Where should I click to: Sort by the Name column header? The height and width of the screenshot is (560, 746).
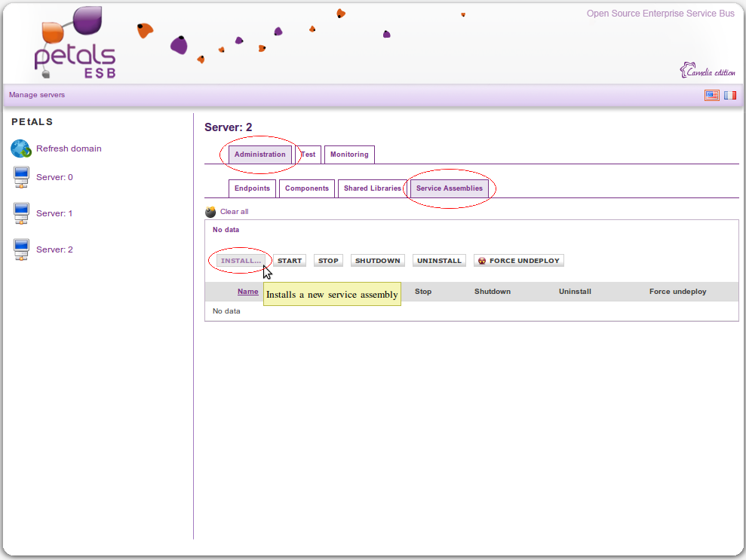tap(247, 292)
